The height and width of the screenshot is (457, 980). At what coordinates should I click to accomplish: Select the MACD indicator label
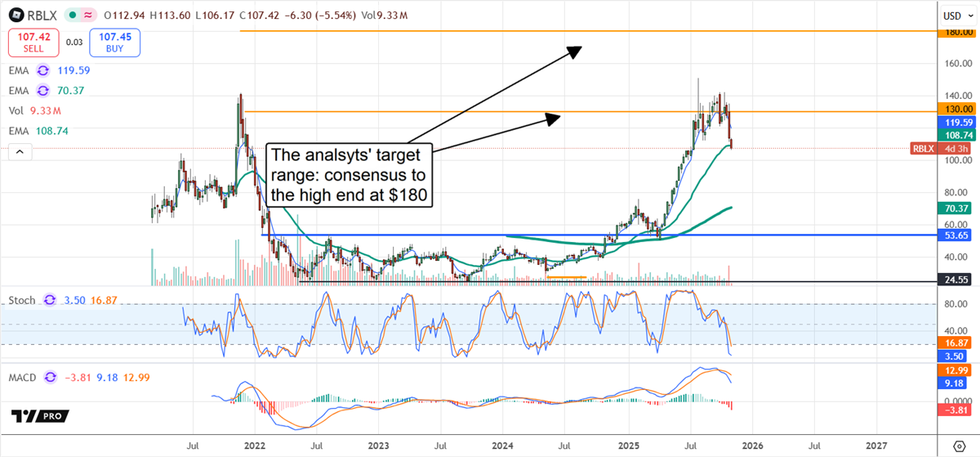[x=24, y=377]
